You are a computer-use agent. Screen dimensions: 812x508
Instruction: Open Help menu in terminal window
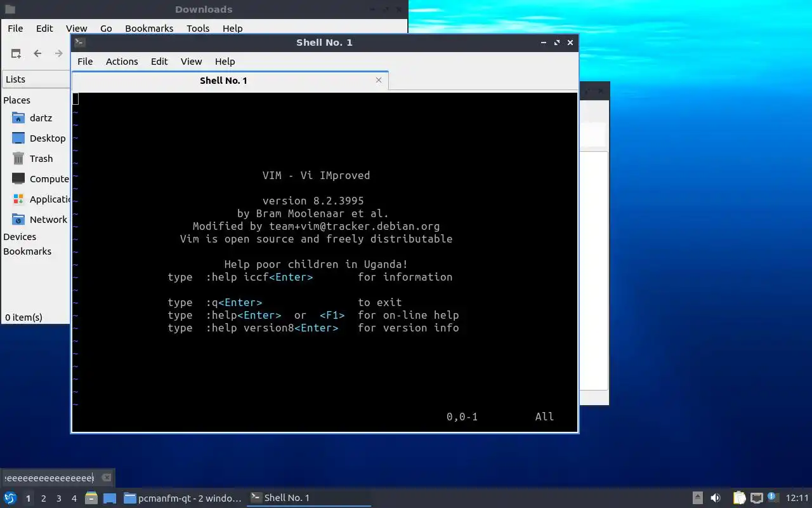tap(225, 61)
